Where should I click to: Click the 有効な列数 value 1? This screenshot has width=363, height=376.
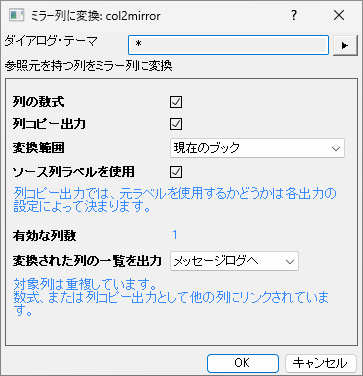[175, 235]
